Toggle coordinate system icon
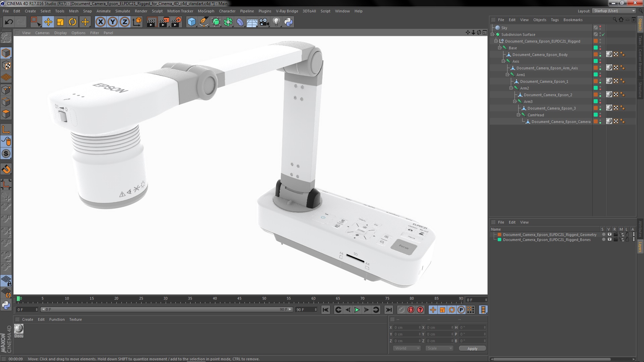 [x=137, y=22]
